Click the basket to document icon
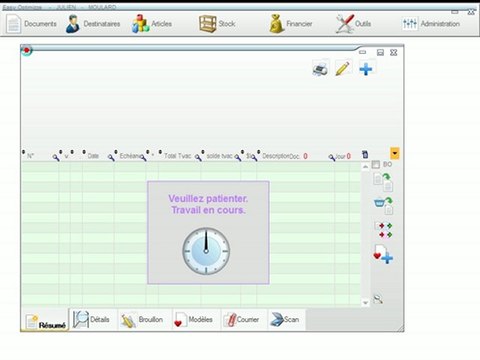Image resolution: width=480 pixels, height=360 pixels. [x=384, y=206]
